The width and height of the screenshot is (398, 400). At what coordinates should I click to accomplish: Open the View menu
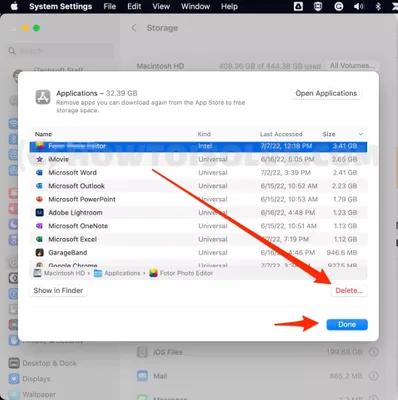(161, 6)
